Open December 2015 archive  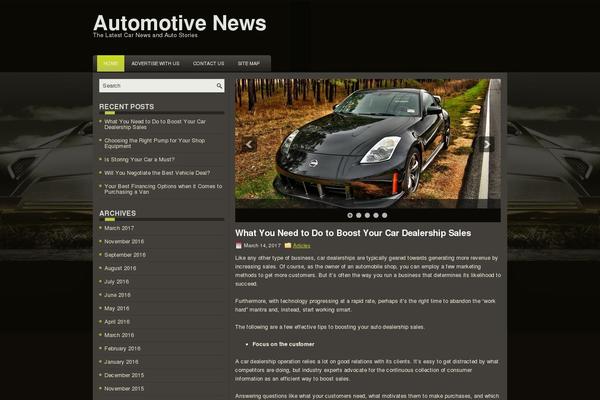[x=124, y=376]
